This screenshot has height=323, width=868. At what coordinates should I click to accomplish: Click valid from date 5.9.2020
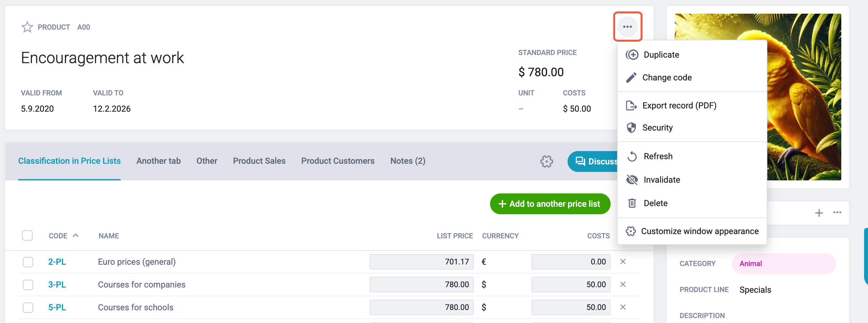pyautogui.click(x=37, y=109)
